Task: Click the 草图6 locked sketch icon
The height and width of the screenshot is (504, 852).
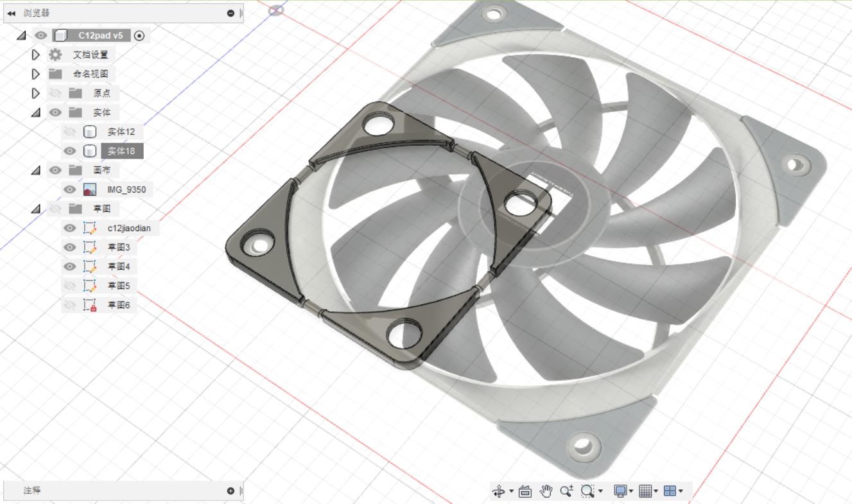Action: click(x=90, y=305)
